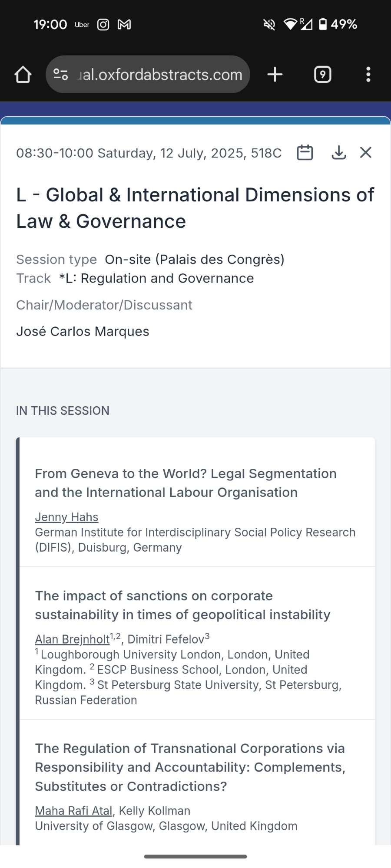Screen dimensions: 391x868
Task: Open the From Geneva to the World paper
Action: point(186,483)
